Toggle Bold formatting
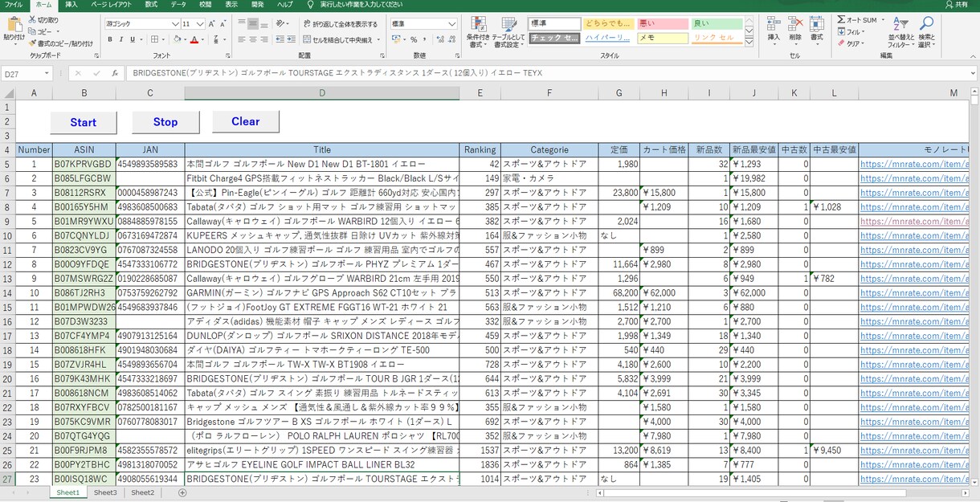The height and width of the screenshot is (502, 980). [x=110, y=39]
